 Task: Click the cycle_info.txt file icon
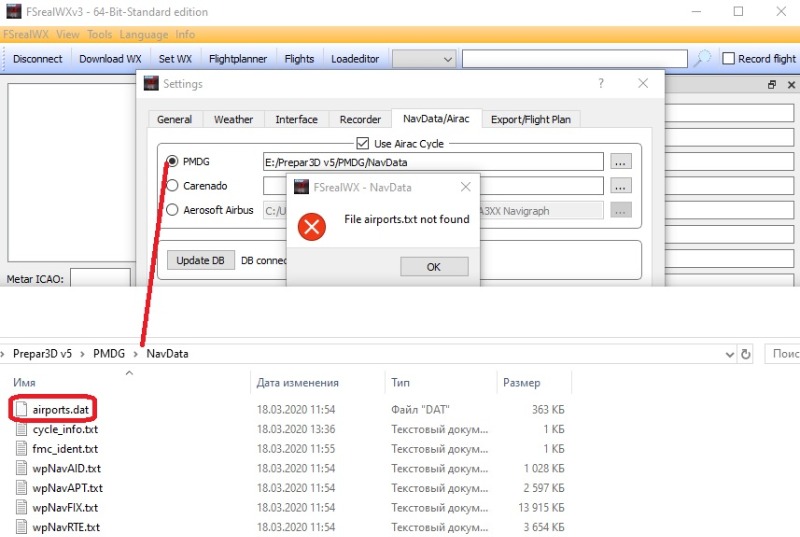[x=21, y=429]
